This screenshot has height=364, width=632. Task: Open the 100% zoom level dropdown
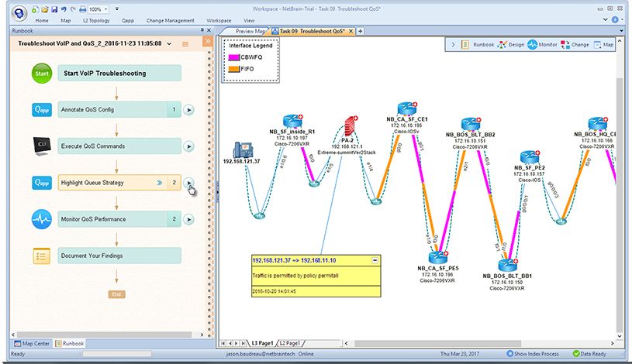106,9
